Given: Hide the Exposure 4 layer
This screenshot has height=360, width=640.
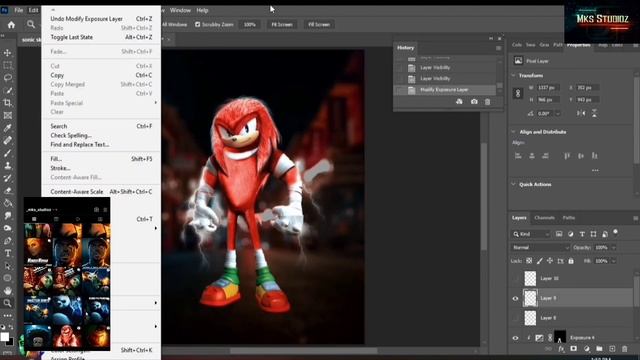Looking at the screenshot, I should [x=516, y=338].
